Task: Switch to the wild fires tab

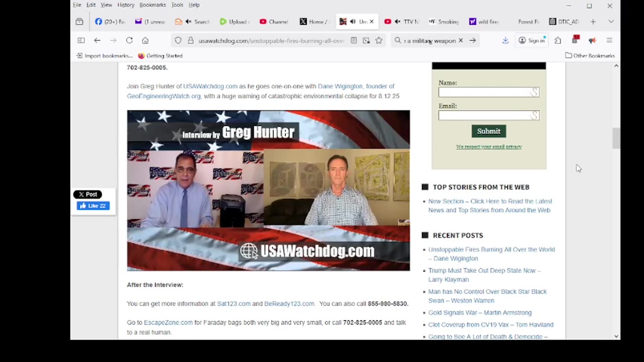Action: 484,22
